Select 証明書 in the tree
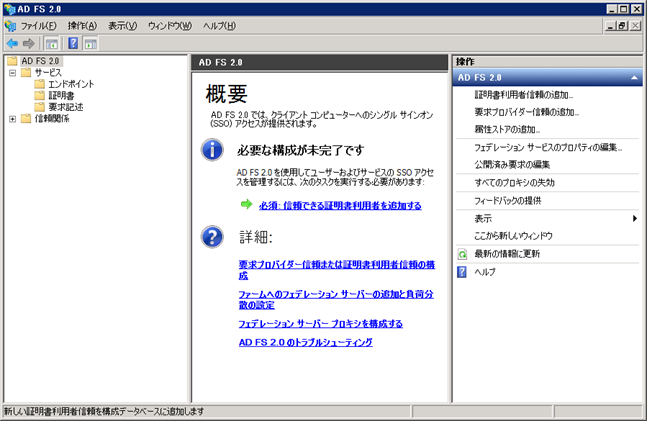 61,96
